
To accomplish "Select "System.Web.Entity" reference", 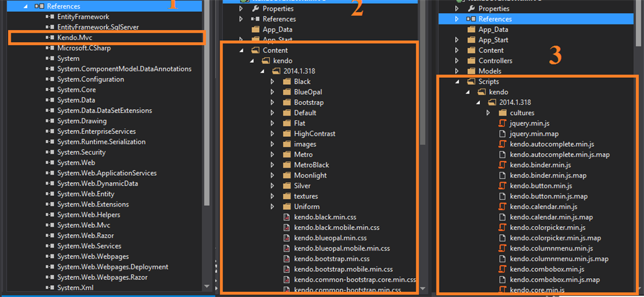I will point(86,194).
